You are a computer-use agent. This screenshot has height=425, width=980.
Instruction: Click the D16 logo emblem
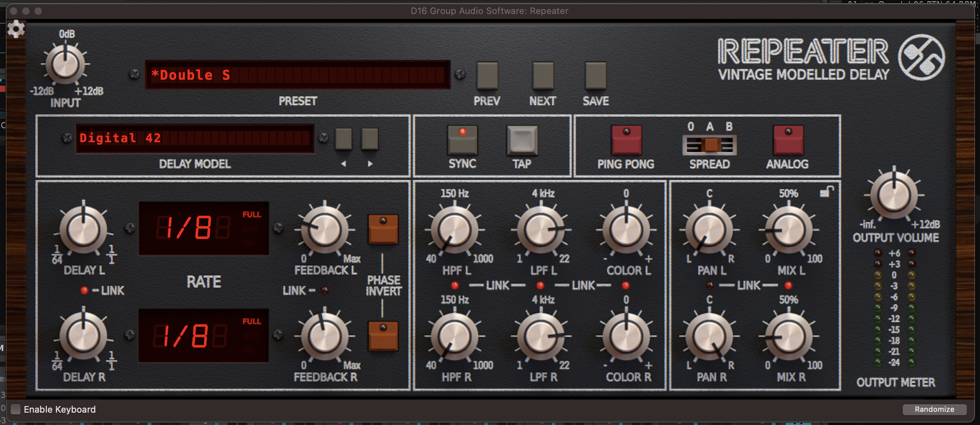coord(921,58)
